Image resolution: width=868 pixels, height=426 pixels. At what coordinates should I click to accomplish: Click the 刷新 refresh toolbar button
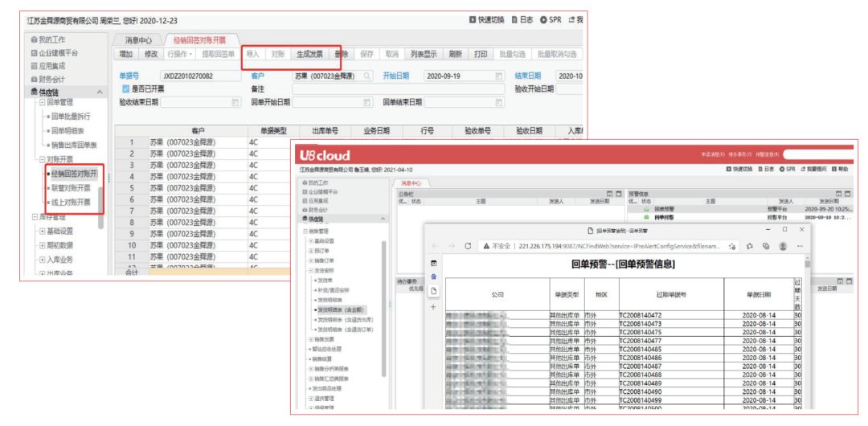point(455,55)
